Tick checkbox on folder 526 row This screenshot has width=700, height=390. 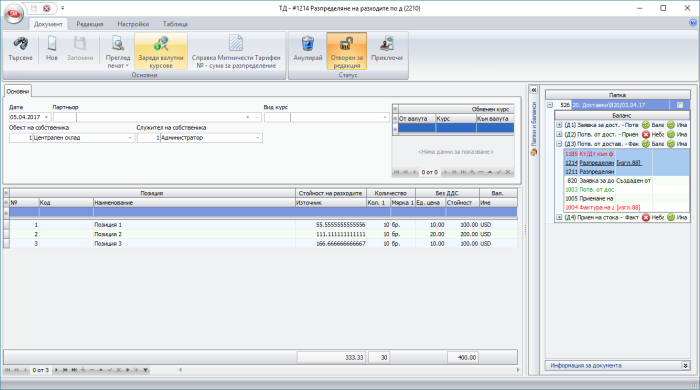(x=680, y=105)
